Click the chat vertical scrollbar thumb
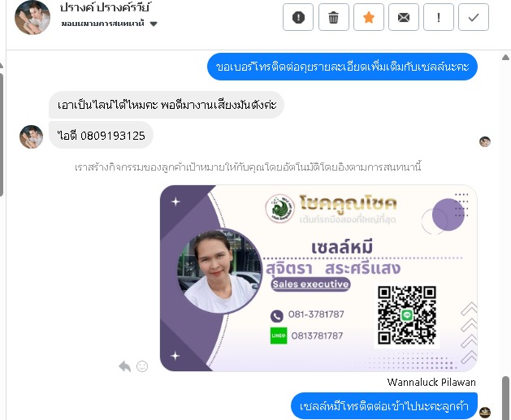The image size is (511, 420). click(x=506, y=397)
